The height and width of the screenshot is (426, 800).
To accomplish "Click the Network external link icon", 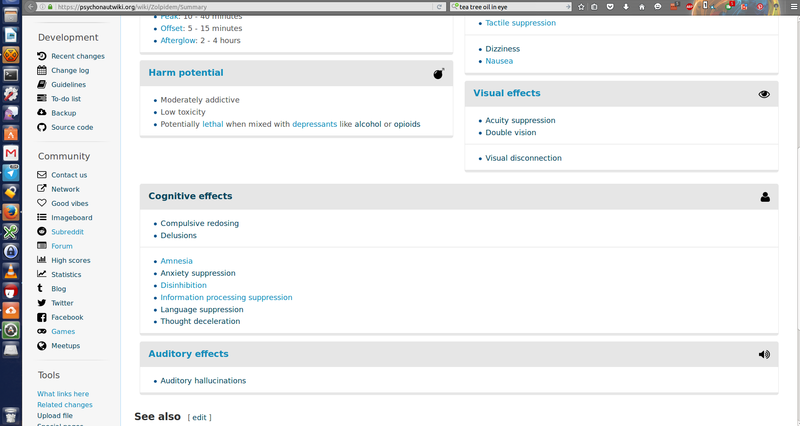I will pyautogui.click(x=42, y=189).
